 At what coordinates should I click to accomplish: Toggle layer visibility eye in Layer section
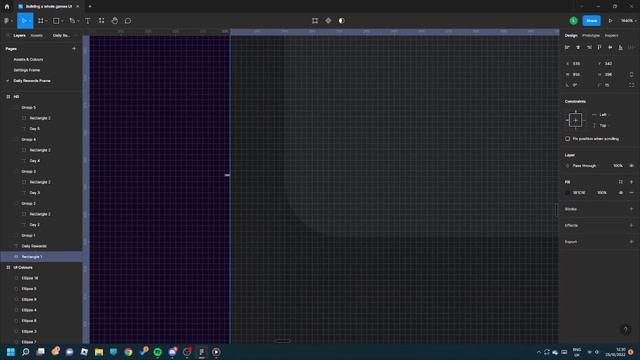pyautogui.click(x=631, y=166)
